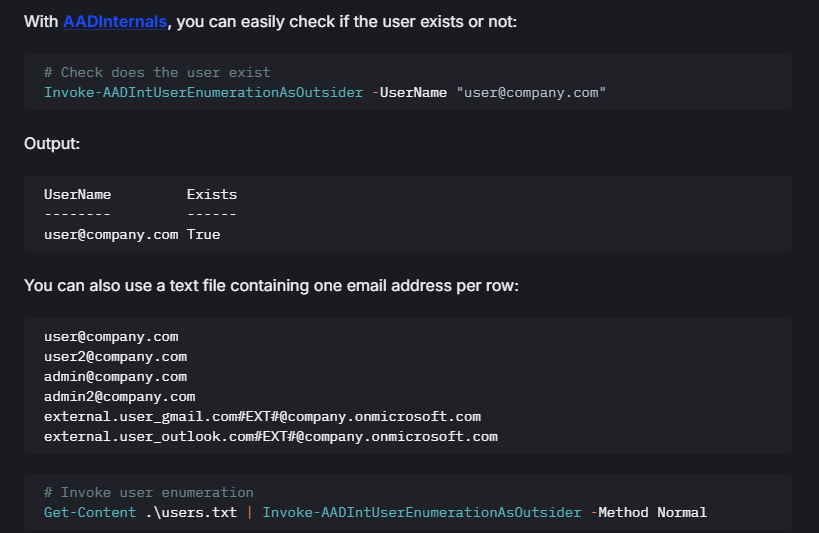Click the "Output:" heading text
The width and height of the screenshot is (819, 533).
point(52,143)
